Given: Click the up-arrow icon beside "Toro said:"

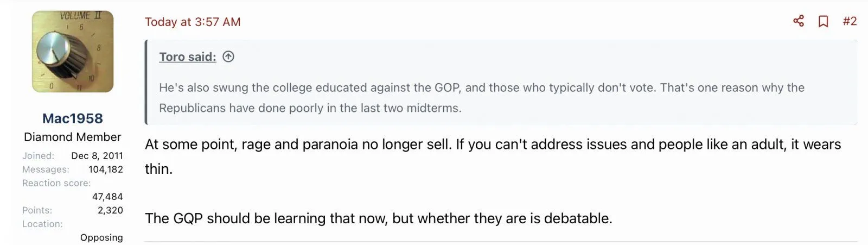Looking at the screenshot, I should (228, 56).
